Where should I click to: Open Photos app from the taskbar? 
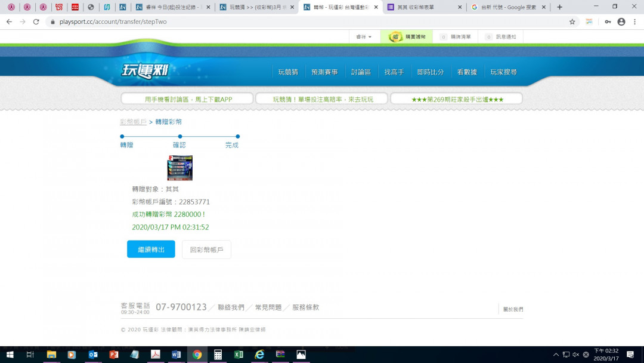tap(301, 355)
